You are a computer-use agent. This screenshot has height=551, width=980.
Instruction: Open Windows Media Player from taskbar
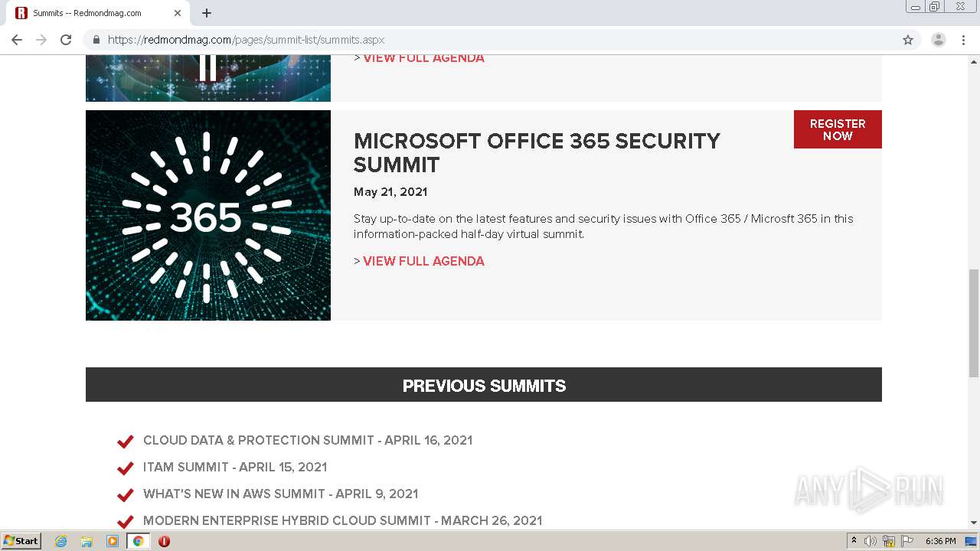click(113, 541)
